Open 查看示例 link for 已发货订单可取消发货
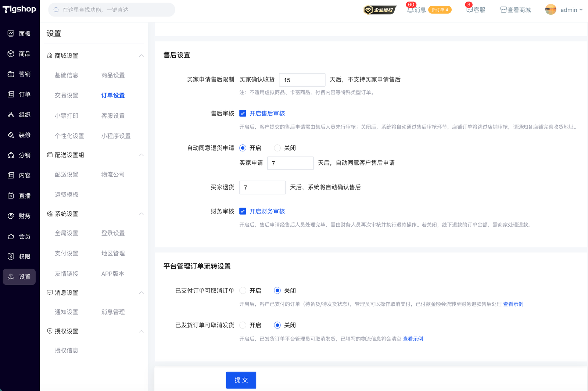Viewport: 588px width, 391px height. (413, 339)
